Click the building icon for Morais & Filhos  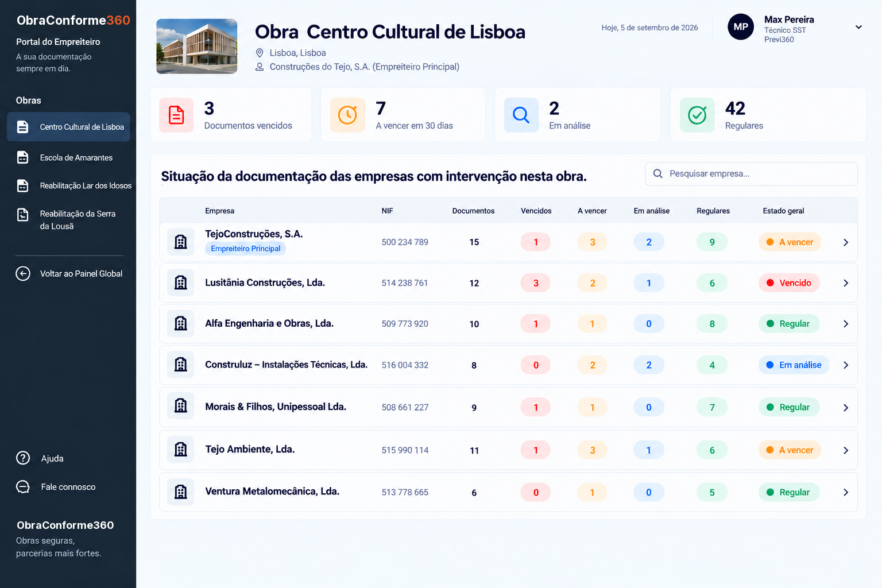181,407
